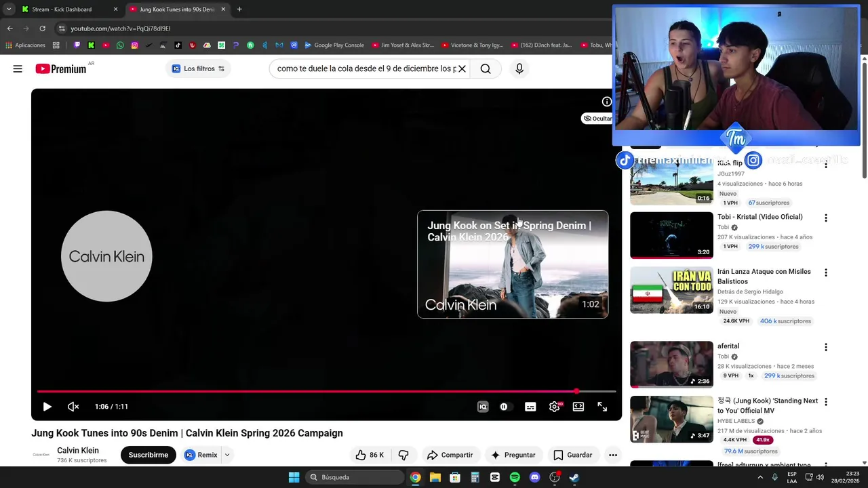Click the search query input field

pyautogui.click(x=366, y=68)
